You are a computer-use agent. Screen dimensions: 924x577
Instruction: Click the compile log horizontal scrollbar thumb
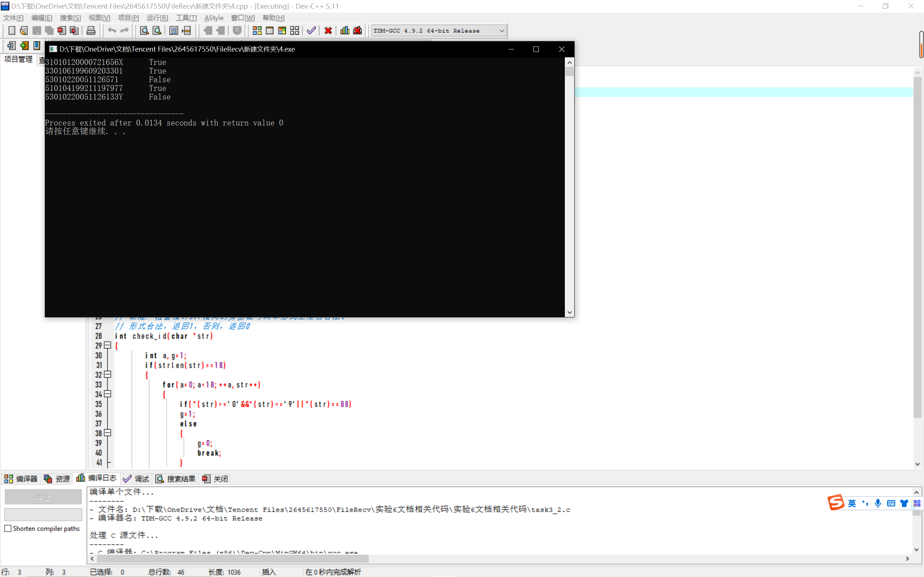tap(232, 559)
